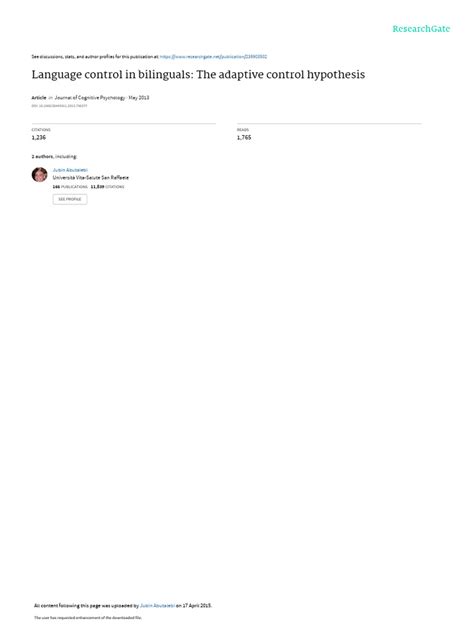Click the 1,765 reads count
The image size is (474, 632).
point(244,137)
